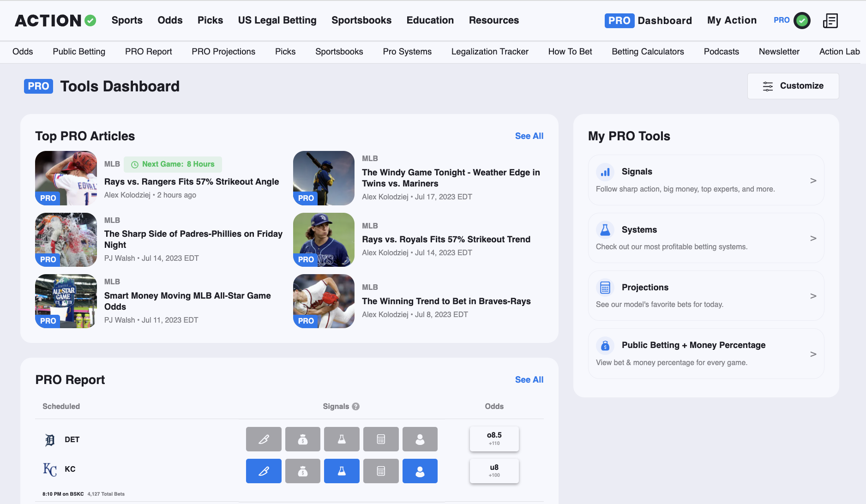This screenshot has width=866, height=504.
Task: Select PRO Report in sub navigation
Action: coord(148,52)
